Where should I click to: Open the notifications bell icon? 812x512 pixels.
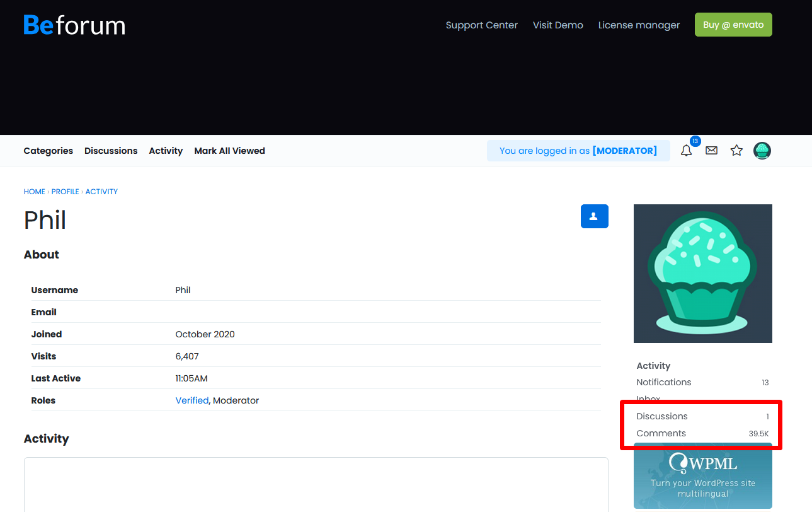click(x=686, y=151)
